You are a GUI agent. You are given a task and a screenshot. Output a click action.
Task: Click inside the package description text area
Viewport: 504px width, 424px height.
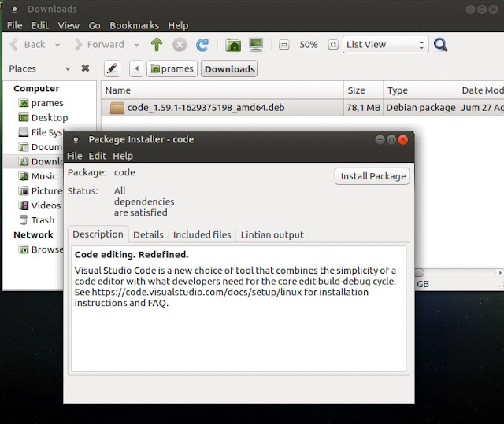coord(239,309)
